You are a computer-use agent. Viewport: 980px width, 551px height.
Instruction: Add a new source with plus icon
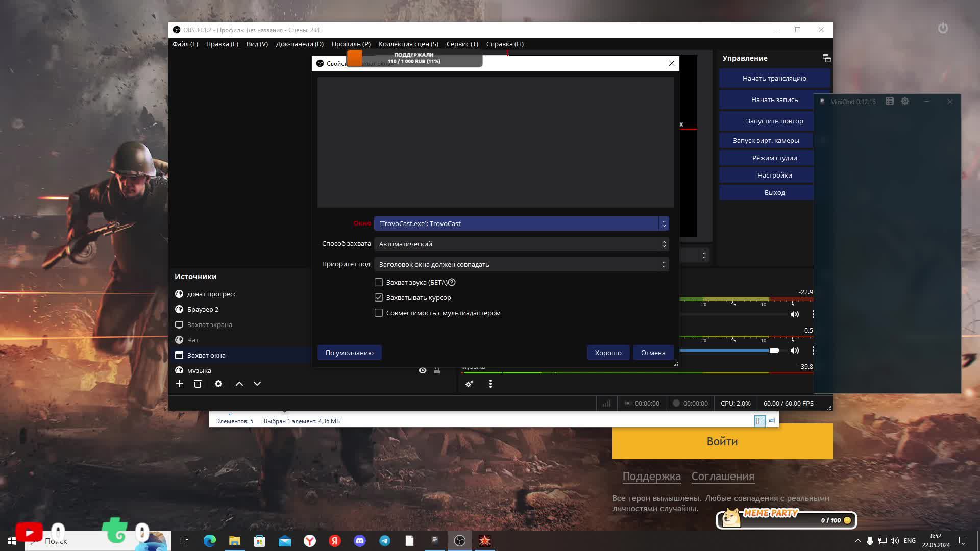click(x=180, y=384)
